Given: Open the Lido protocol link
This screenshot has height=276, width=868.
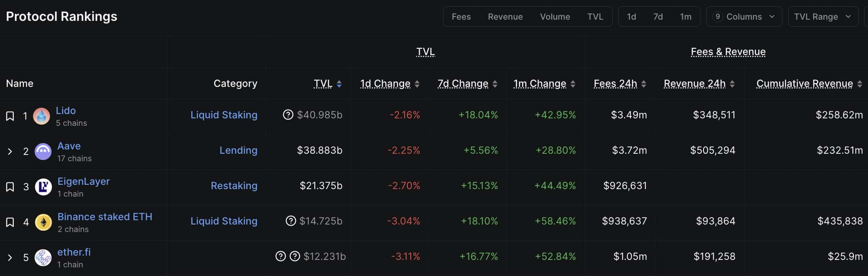Looking at the screenshot, I should pyautogui.click(x=66, y=110).
